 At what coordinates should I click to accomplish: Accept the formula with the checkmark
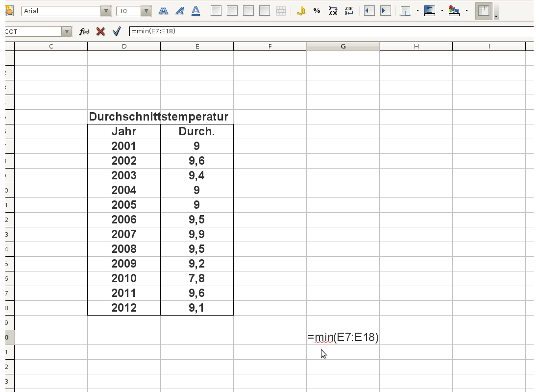tap(116, 31)
